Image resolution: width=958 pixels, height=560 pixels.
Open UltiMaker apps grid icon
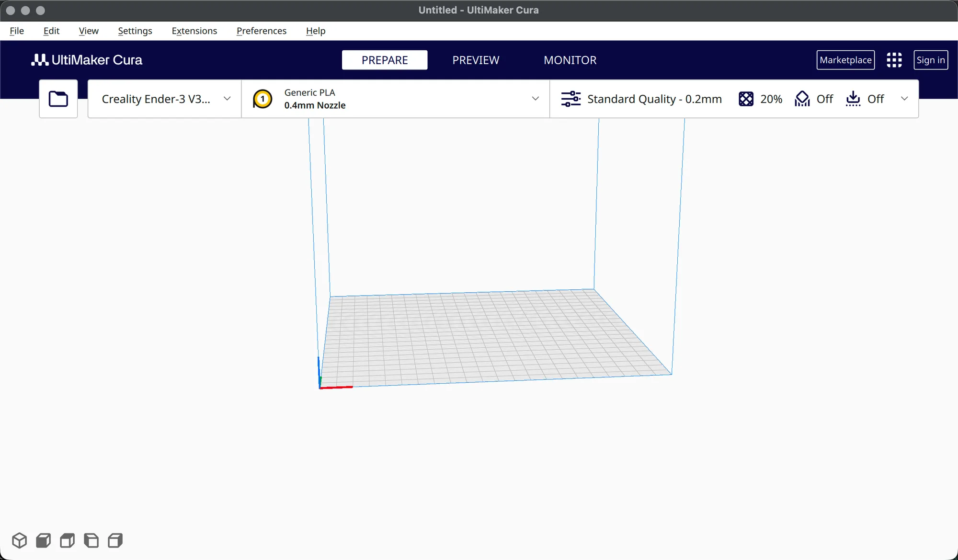pyautogui.click(x=894, y=60)
